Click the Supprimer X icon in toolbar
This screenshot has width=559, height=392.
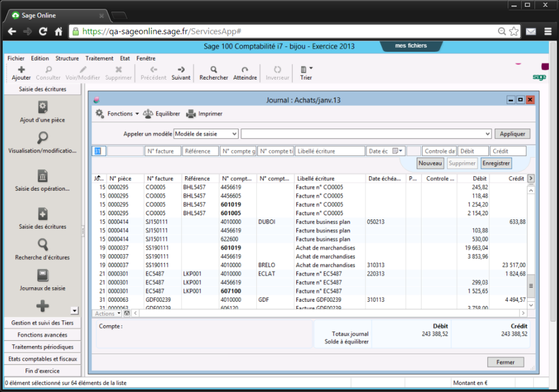tap(119, 69)
